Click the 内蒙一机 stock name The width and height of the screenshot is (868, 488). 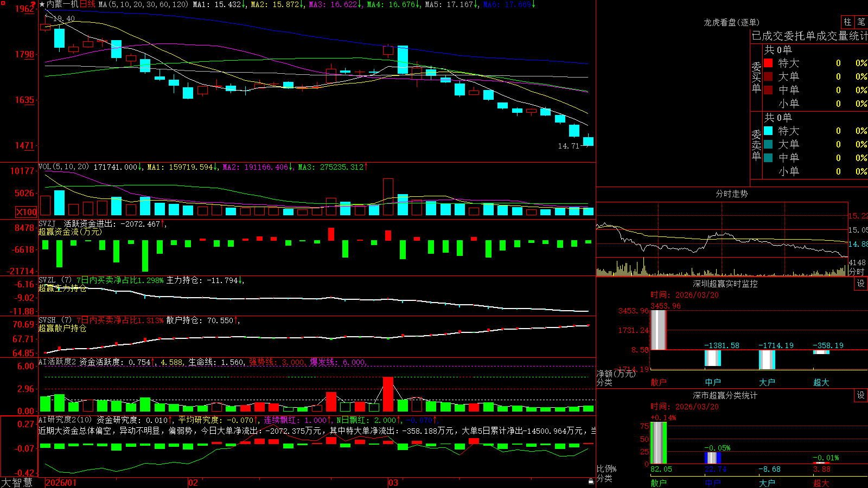coord(62,4)
